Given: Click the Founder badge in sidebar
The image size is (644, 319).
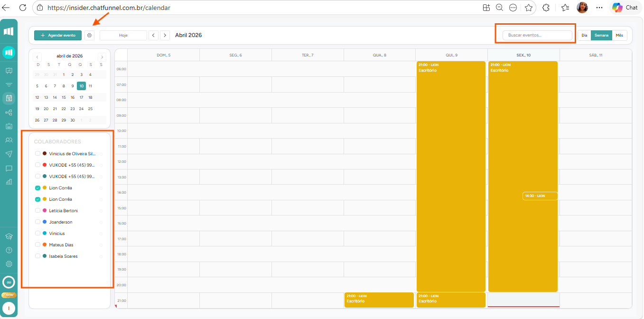Looking at the screenshot, I should 9,295.
